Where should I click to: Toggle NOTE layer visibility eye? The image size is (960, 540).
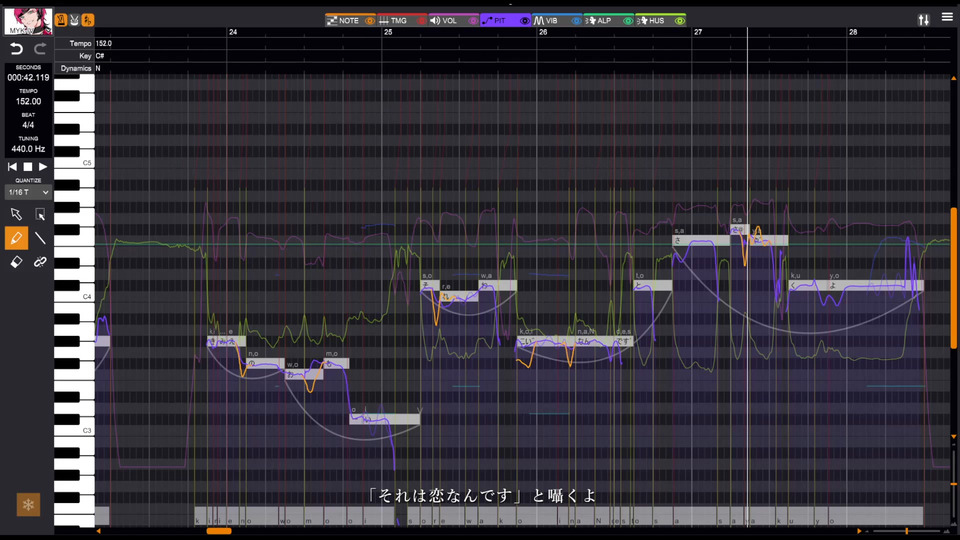pos(370,21)
